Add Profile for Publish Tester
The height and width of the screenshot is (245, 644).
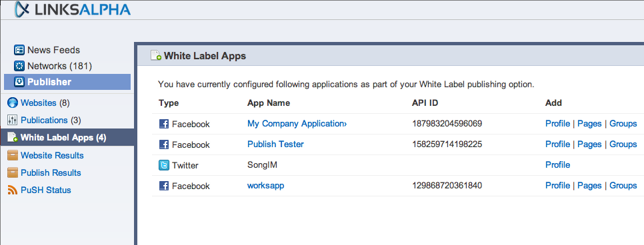point(557,144)
